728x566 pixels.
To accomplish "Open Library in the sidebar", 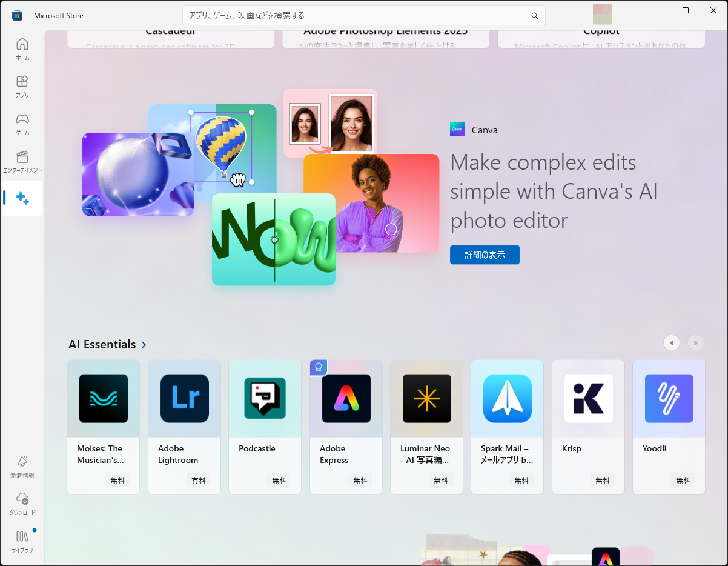I will pyautogui.click(x=22, y=542).
